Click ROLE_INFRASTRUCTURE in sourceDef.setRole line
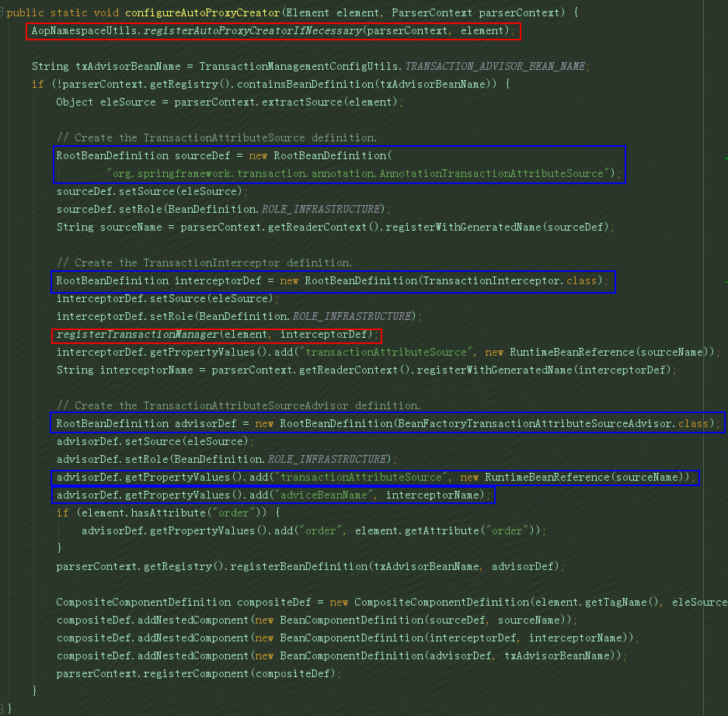This screenshot has width=728, height=716. (323, 209)
